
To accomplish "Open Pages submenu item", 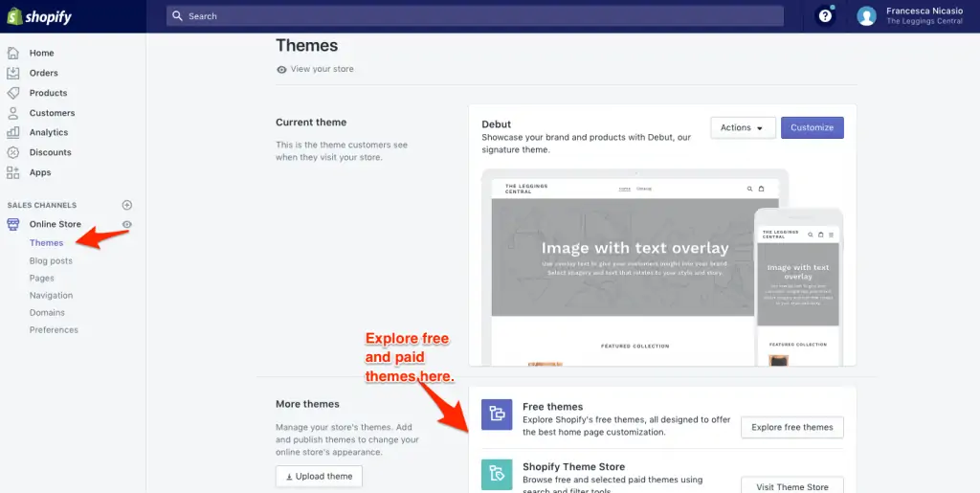I will click(42, 278).
